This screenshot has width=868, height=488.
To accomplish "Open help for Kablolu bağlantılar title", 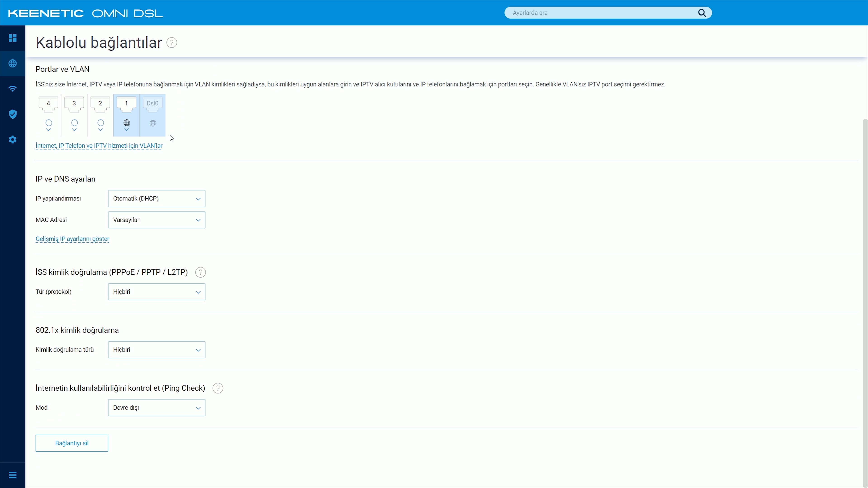I will 172,43.
